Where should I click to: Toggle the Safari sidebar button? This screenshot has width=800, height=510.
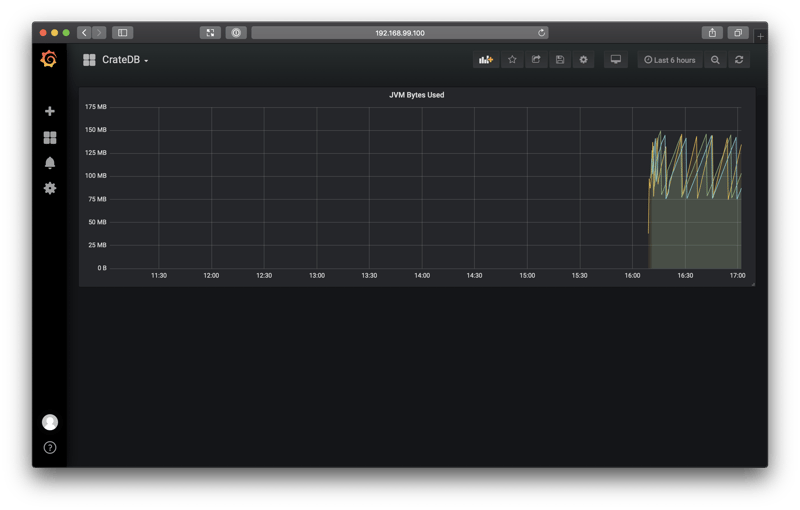(x=122, y=33)
